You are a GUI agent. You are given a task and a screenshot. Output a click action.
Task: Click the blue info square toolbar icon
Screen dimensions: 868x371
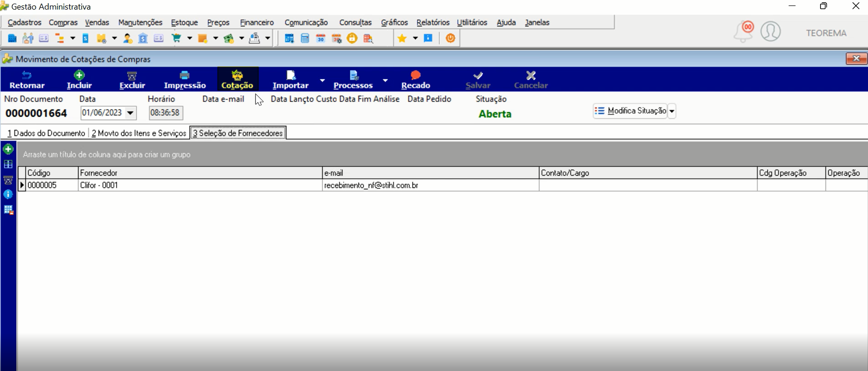coord(428,38)
